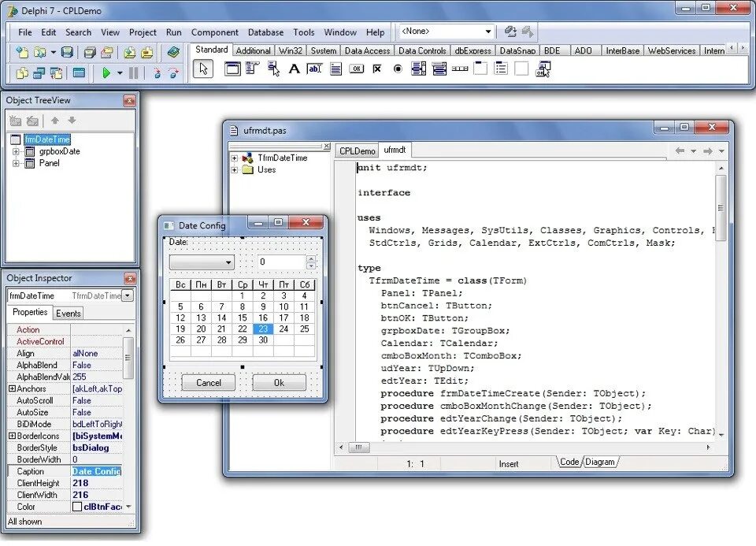Expand the Anchors property

12,388
